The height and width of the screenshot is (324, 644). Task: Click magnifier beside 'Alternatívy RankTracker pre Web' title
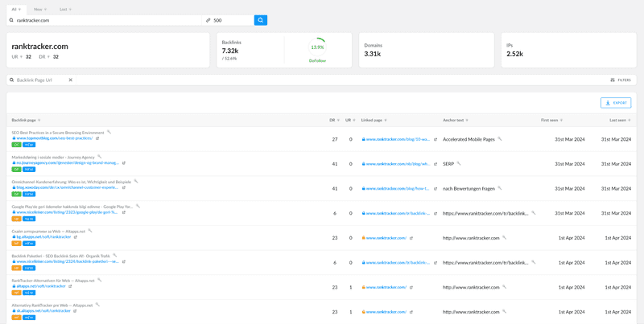click(x=97, y=305)
